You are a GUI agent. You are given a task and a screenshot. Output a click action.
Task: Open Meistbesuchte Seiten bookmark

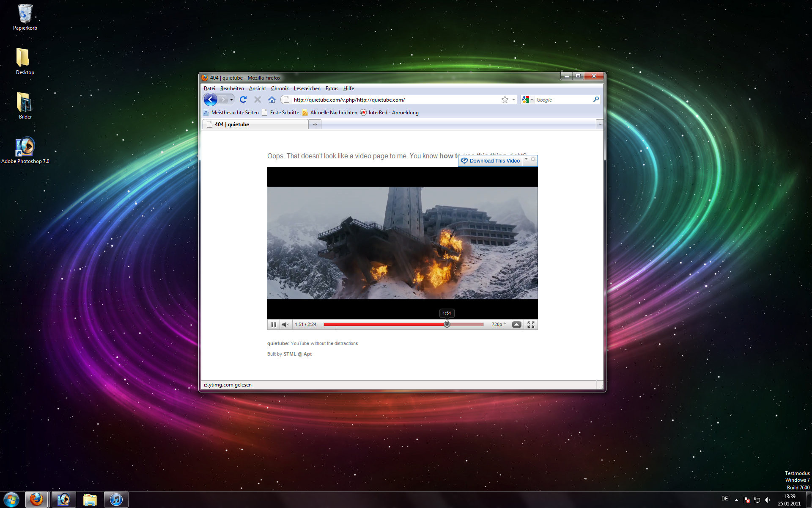click(x=231, y=113)
